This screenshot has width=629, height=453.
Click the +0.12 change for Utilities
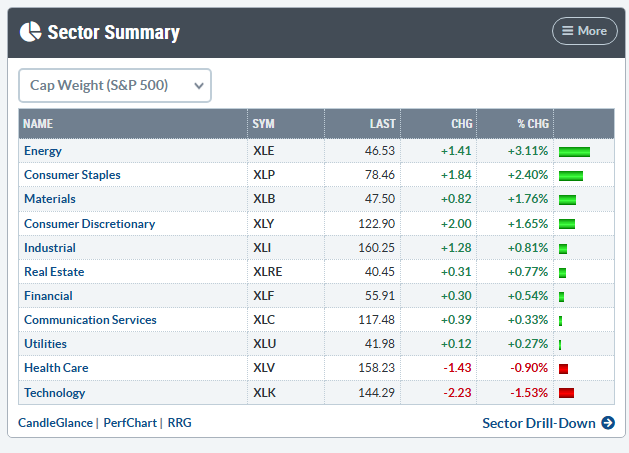456,344
